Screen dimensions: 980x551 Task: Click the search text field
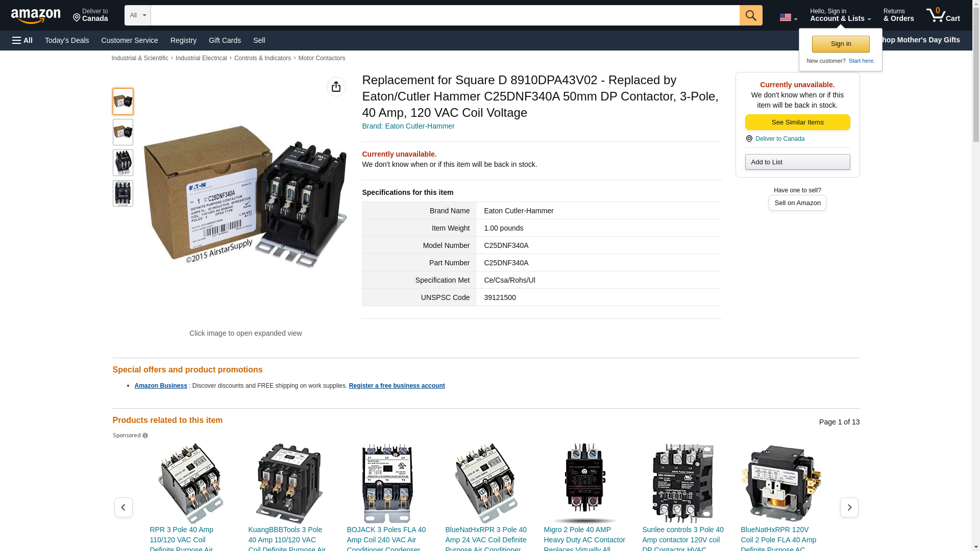(x=445, y=15)
